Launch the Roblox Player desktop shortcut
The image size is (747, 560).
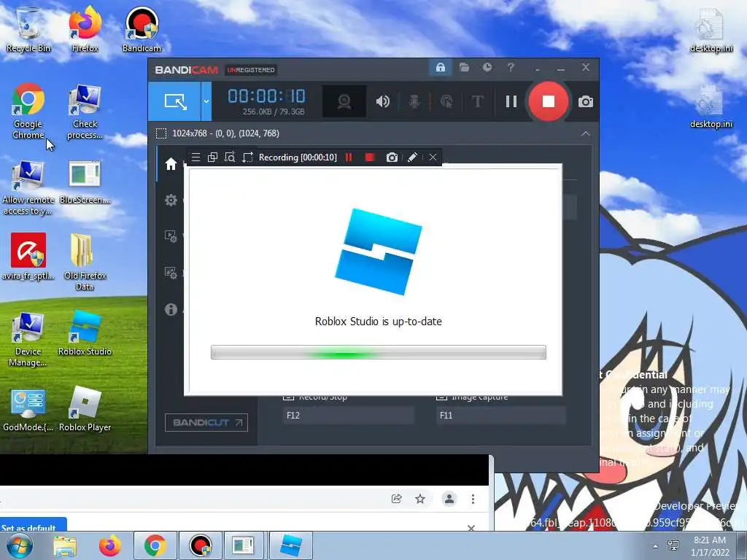[x=85, y=409]
